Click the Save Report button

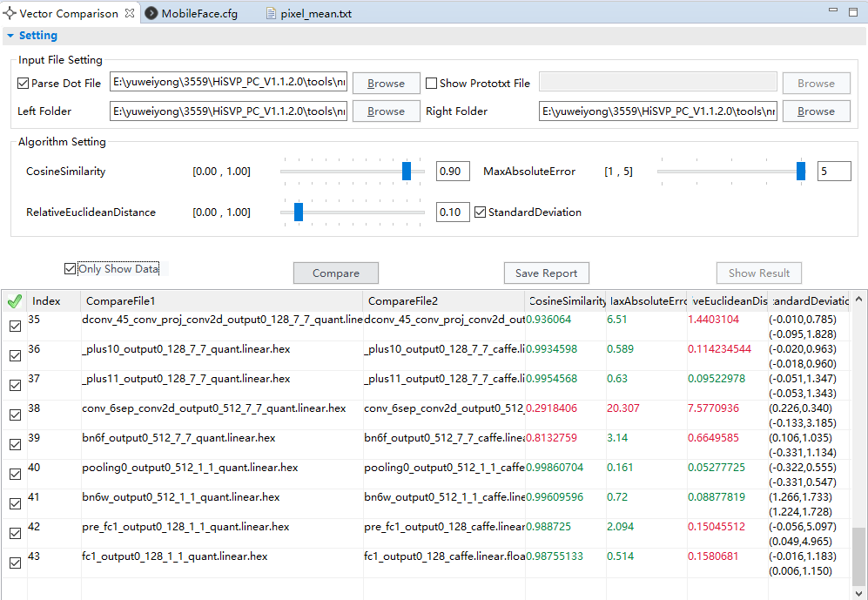click(x=546, y=273)
